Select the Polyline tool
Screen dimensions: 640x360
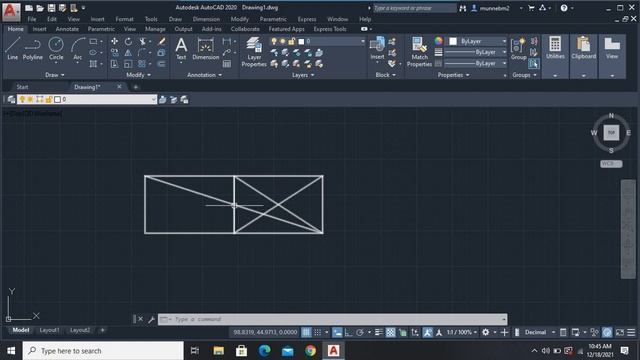[33, 49]
